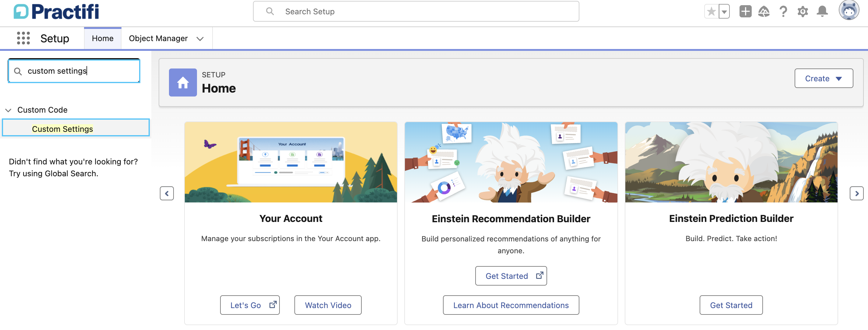This screenshot has height=330, width=868.
Task: Open Custom Settings in the sidebar
Action: click(76, 128)
